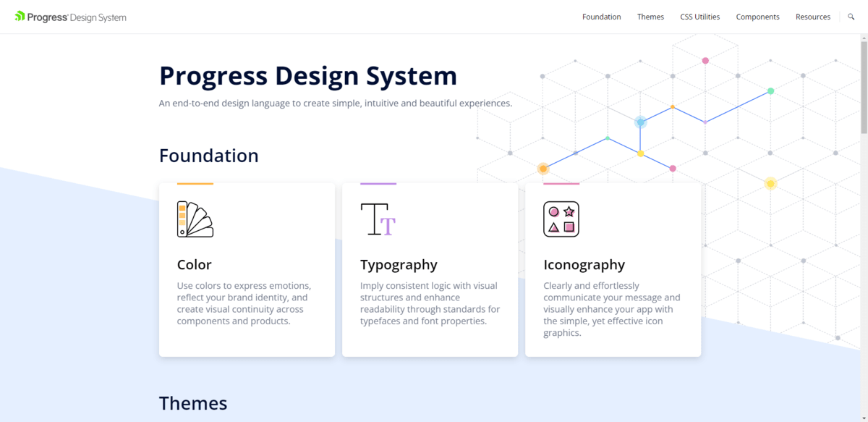The image size is (868, 422).
Task: Open the Resources menu
Action: 814,17
